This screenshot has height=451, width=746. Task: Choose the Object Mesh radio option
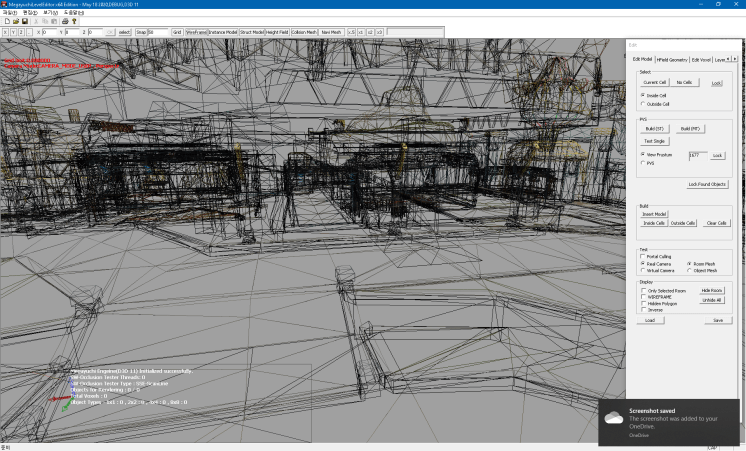coord(689,270)
